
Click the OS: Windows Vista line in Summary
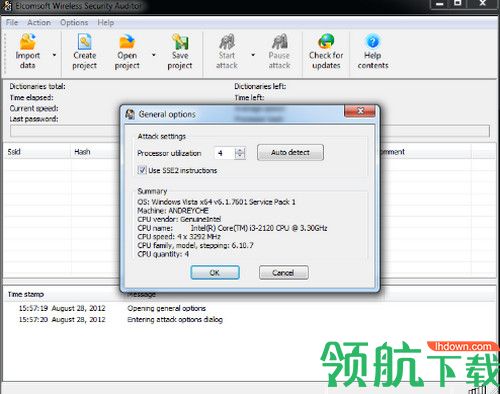tap(216, 202)
